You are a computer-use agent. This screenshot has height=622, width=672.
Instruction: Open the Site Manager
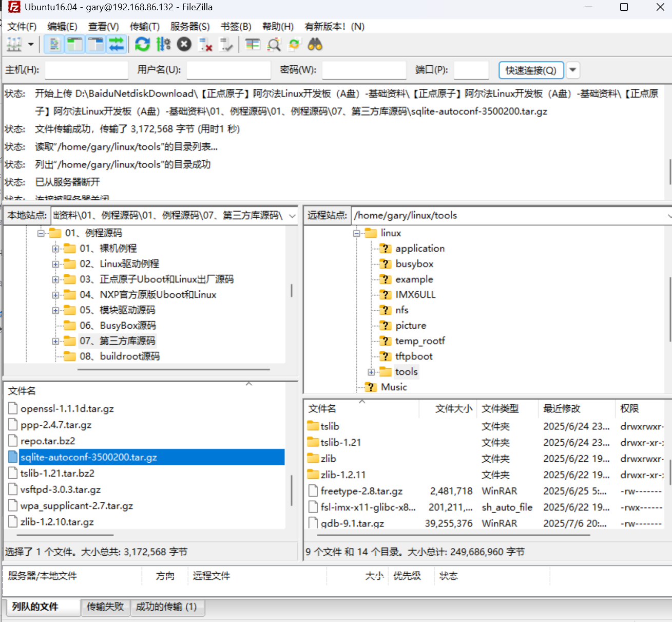coord(14,44)
